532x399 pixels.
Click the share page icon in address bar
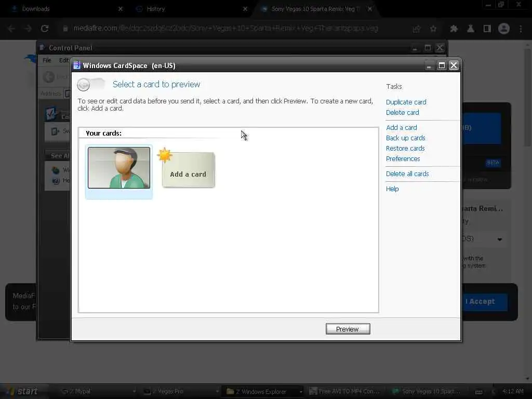coord(417,29)
